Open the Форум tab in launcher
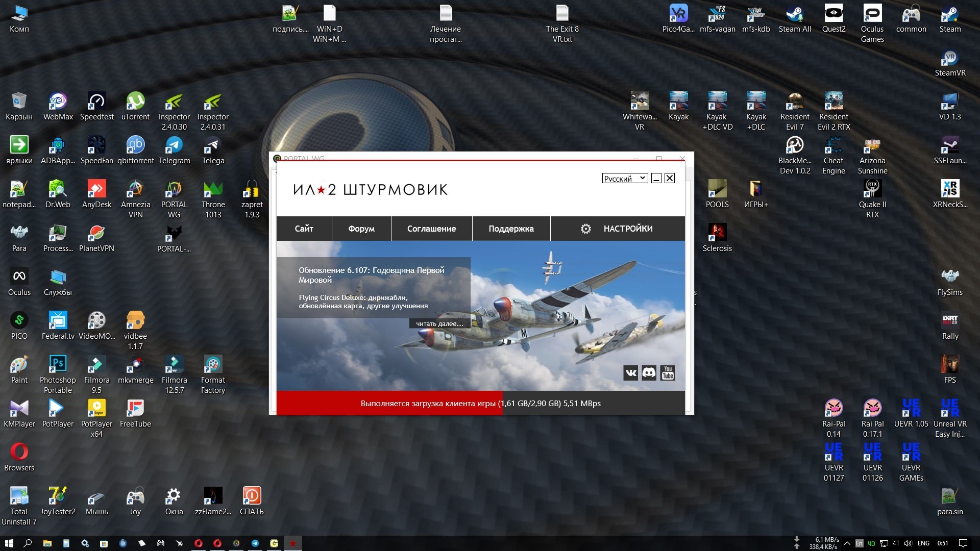The width and height of the screenshot is (980, 551). click(x=361, y=229)
